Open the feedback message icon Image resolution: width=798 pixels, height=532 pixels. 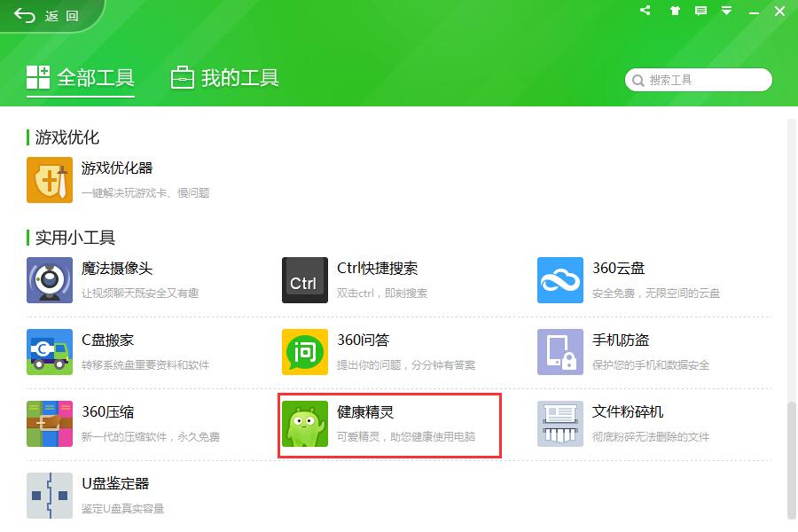[702, 11]
